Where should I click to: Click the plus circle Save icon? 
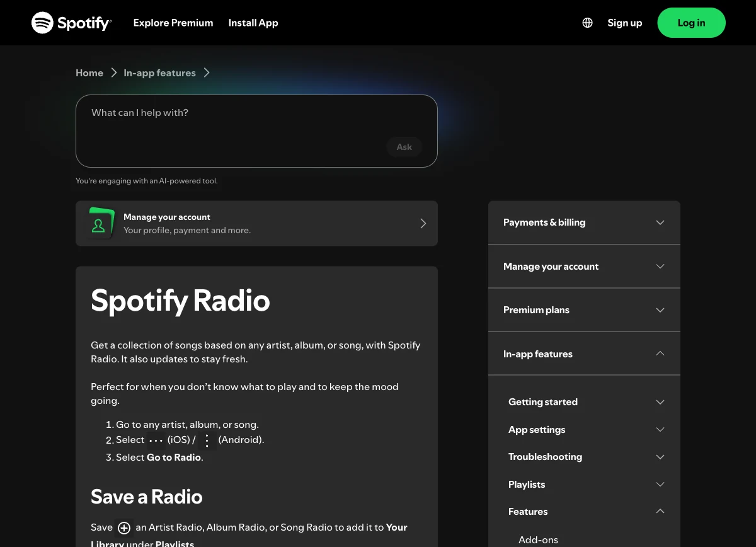[124, 528]
